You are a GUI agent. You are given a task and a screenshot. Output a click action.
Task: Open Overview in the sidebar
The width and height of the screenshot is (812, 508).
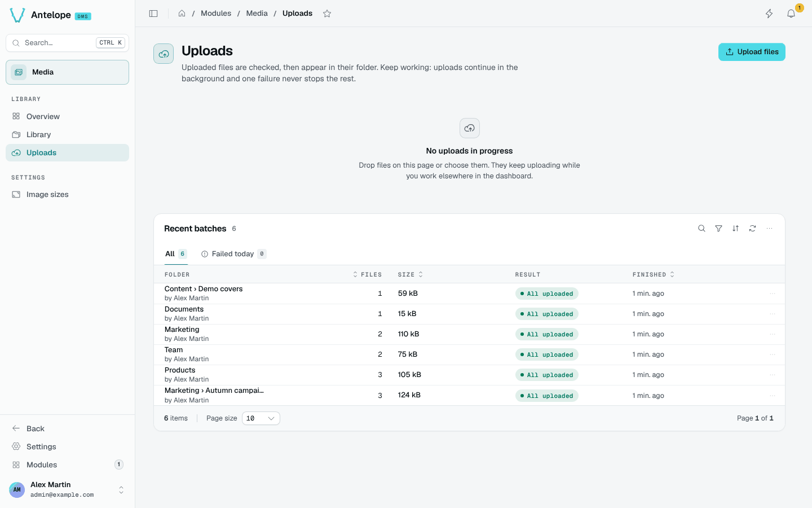pos(67,116)
